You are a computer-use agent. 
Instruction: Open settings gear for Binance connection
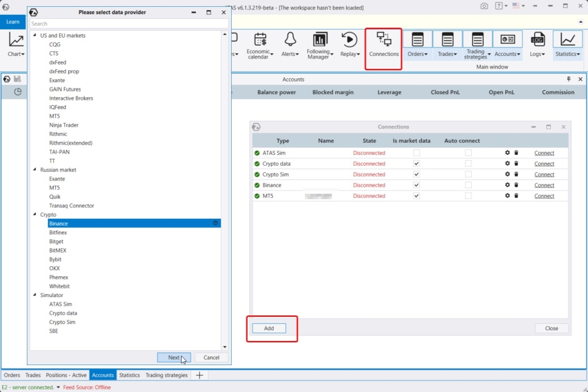tap(507, 185)
